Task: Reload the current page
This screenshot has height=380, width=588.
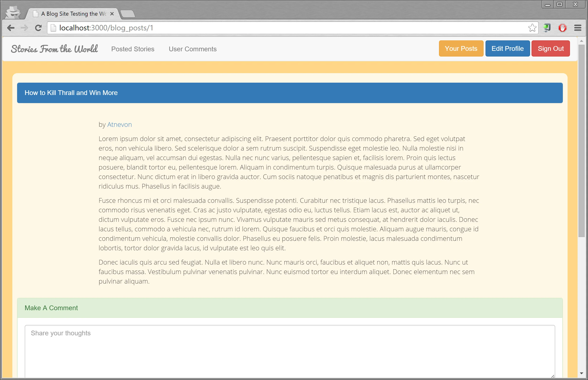Action: [x=38, y=28]
